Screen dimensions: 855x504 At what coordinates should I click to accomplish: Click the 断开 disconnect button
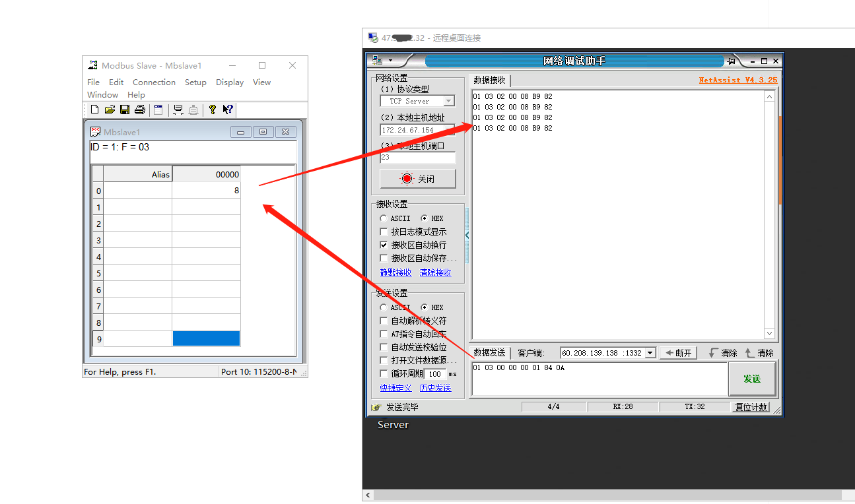(678, 353)
